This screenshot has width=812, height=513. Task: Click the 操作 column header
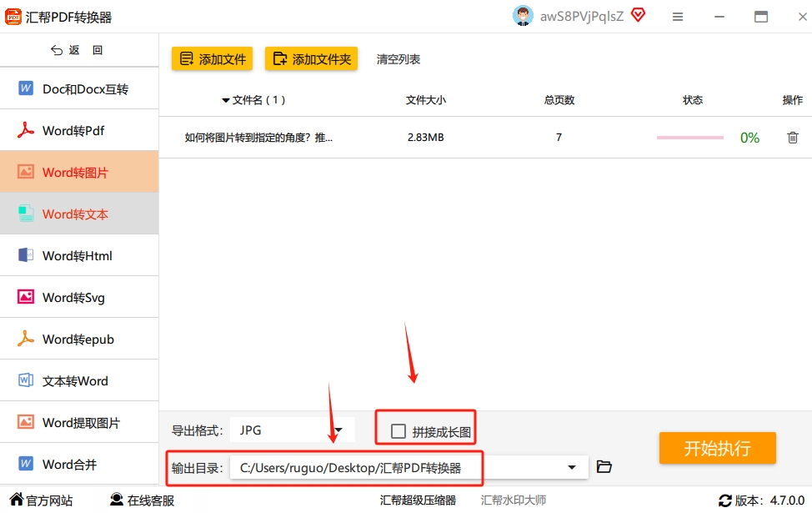(x=792, y=100)
